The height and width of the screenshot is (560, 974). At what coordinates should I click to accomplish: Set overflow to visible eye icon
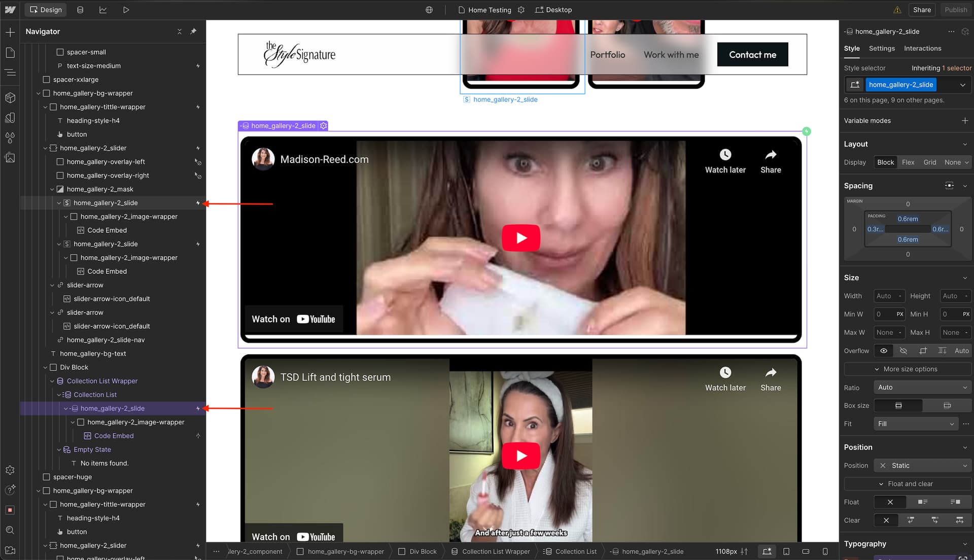pos(884,351)
